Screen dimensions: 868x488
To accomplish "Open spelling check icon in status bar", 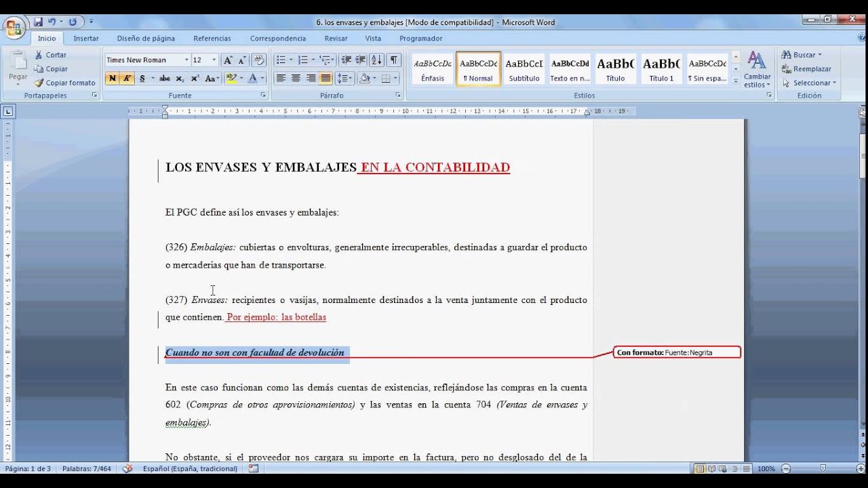I will (x=127, y=468).
